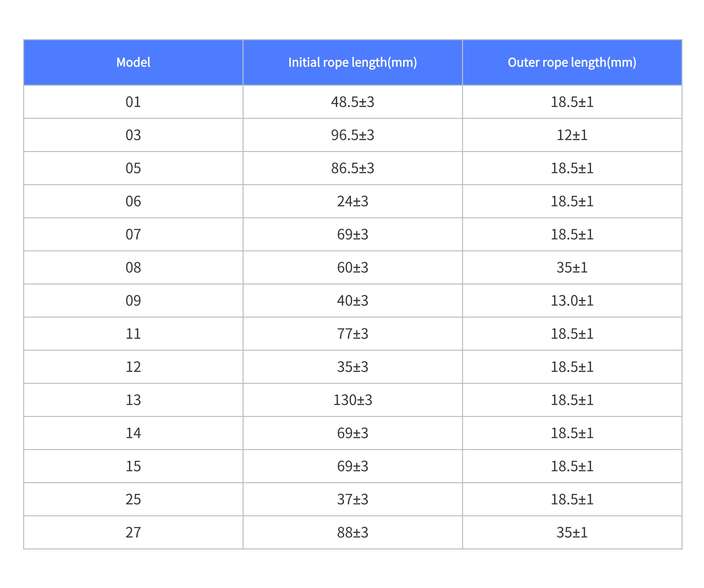Click the Model column header

tap(133, 62)
